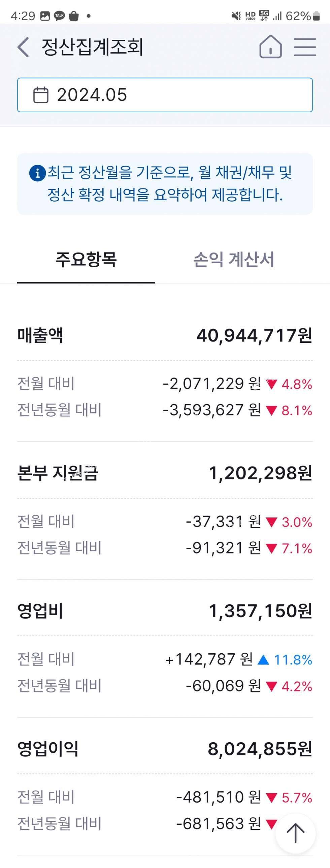Switch to the 손익 계산서 tab

pyautogui.click(x=234, y=260)
